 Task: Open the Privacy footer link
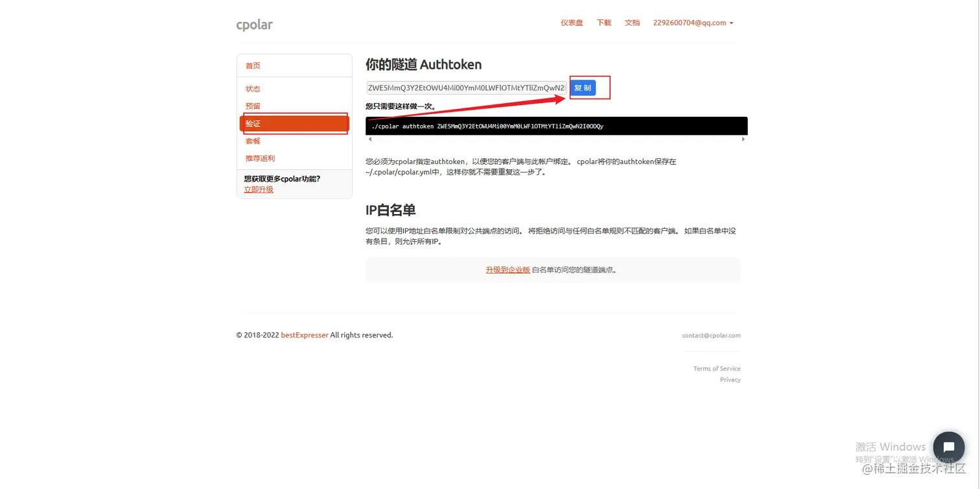730,379
